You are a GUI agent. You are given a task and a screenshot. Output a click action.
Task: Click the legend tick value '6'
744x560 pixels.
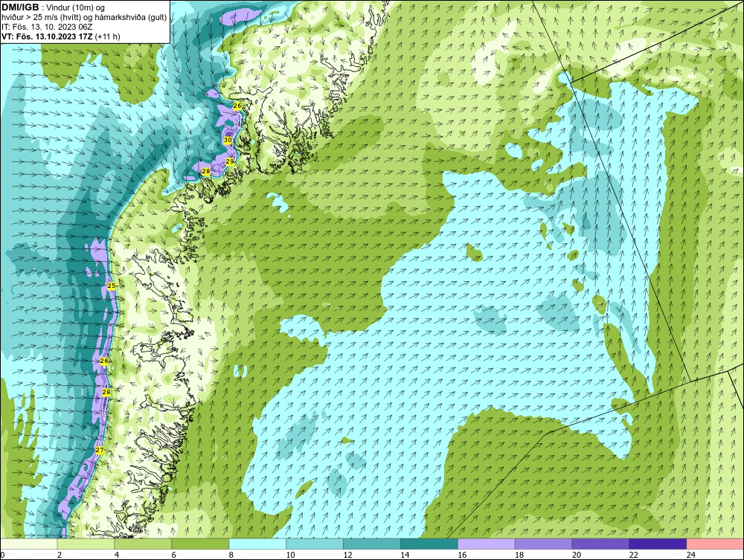[173, 555]
